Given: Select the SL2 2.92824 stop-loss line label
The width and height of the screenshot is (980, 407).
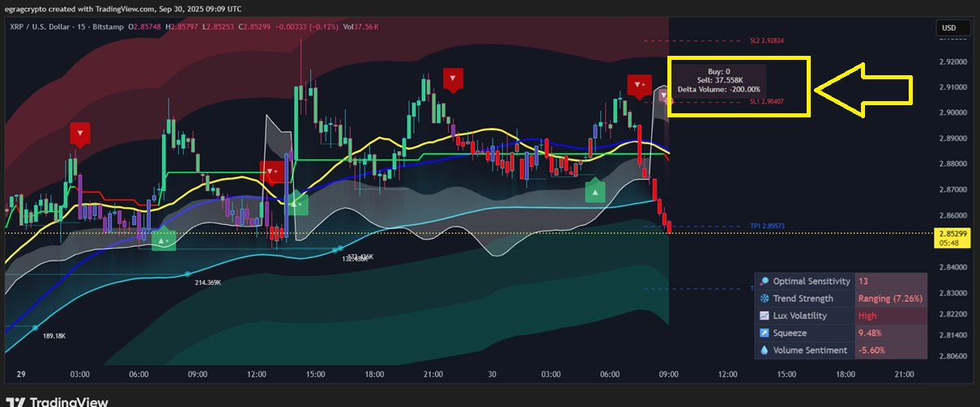Looking at the screenshot, I should 765,40.
